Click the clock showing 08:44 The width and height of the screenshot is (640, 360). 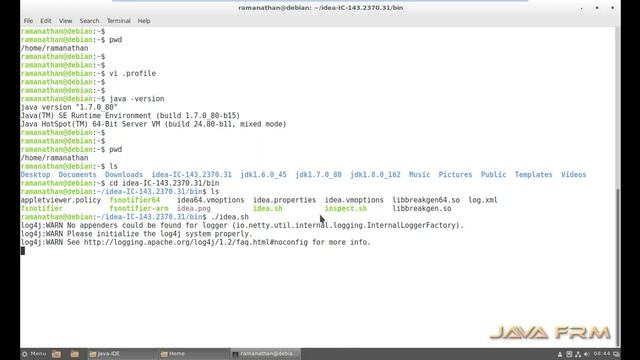click(x=602, y=354)
